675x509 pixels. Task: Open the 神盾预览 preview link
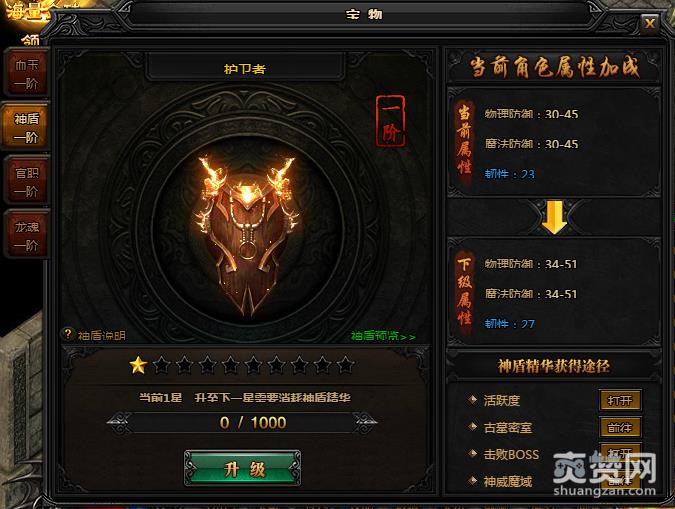pos(383,336)
